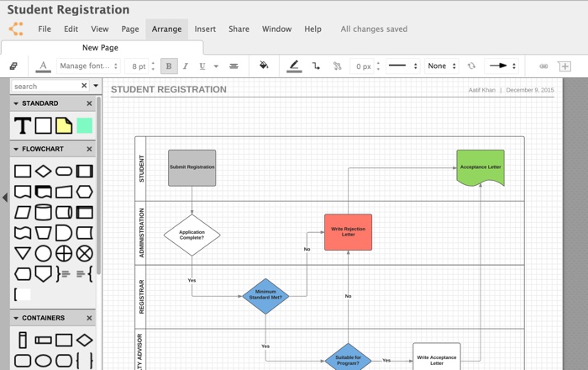The image size is (588, 370).
Task: Select the flowchart Decision diamond shape
Action: (x=43, y=171)
